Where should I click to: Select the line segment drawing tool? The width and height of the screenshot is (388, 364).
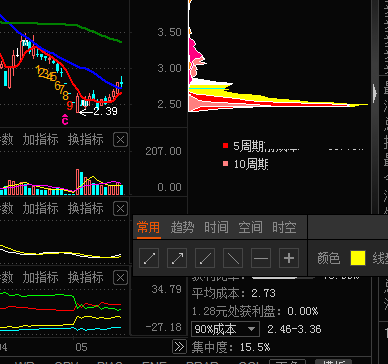coord(149,258)
